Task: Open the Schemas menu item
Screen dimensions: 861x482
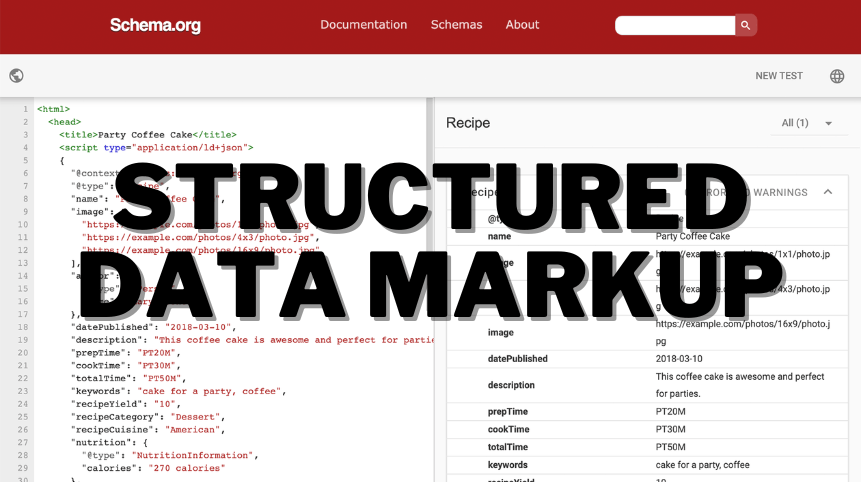Action: pos(456,25)
